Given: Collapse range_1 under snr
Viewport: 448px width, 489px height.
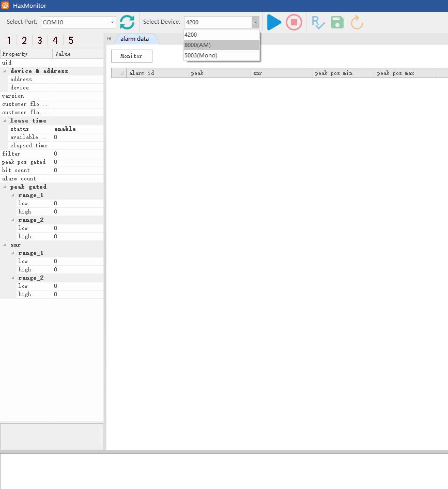Looking at the screenshot, I should pos(13,253).
